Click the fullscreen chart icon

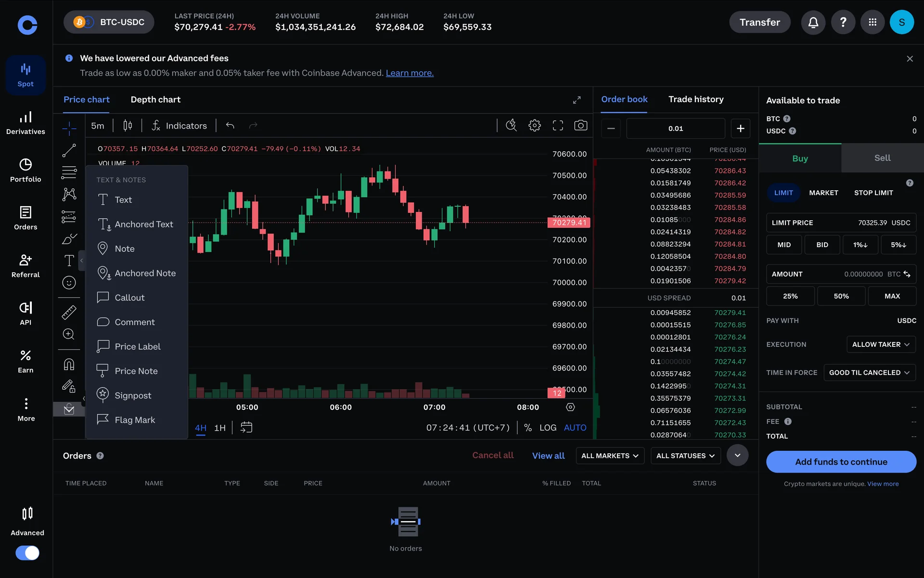click(x=558, y=126)
